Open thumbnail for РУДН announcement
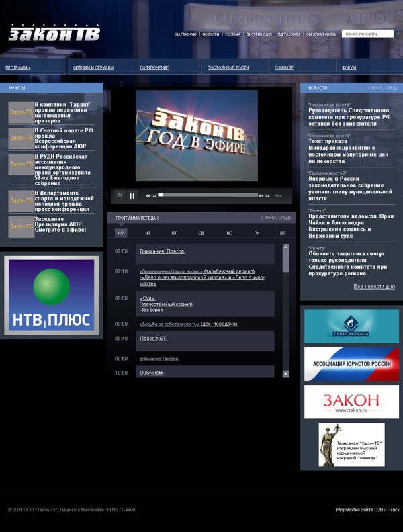The image size is (403, 532). pos(21,164)
